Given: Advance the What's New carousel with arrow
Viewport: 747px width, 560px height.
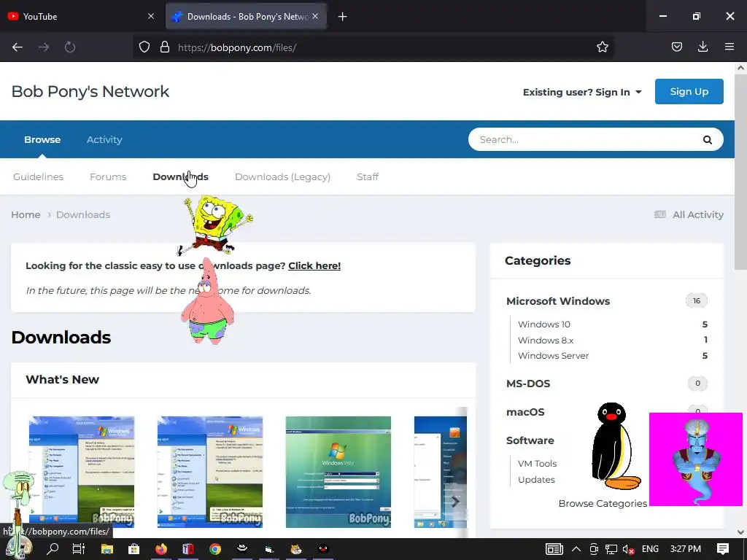Looking at the screenshot, I should [x=455, y=502].
